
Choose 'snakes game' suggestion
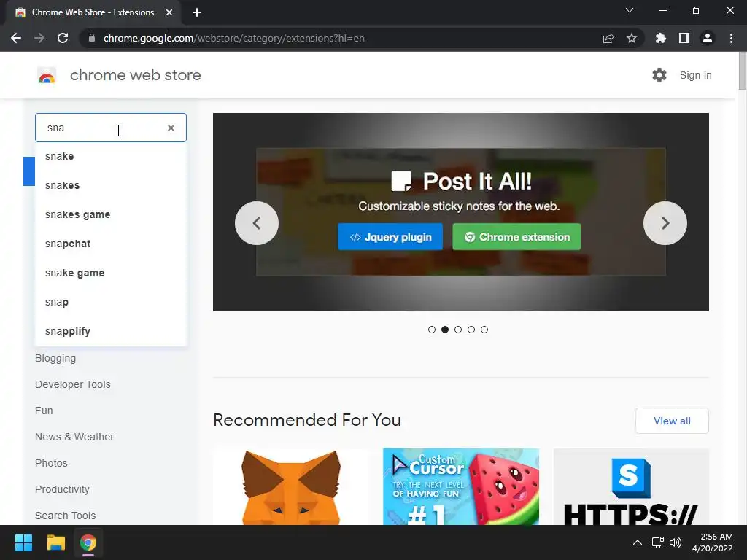point(111,215)
